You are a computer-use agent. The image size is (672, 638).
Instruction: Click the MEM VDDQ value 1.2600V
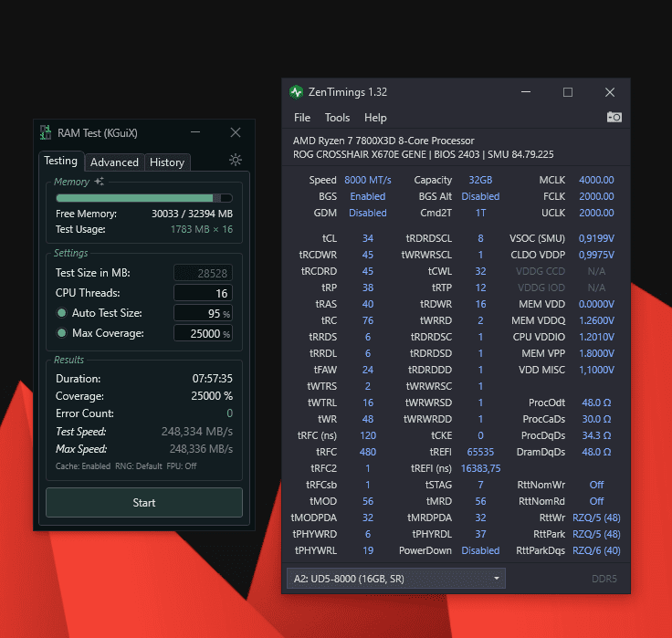(x=596, y=320)
